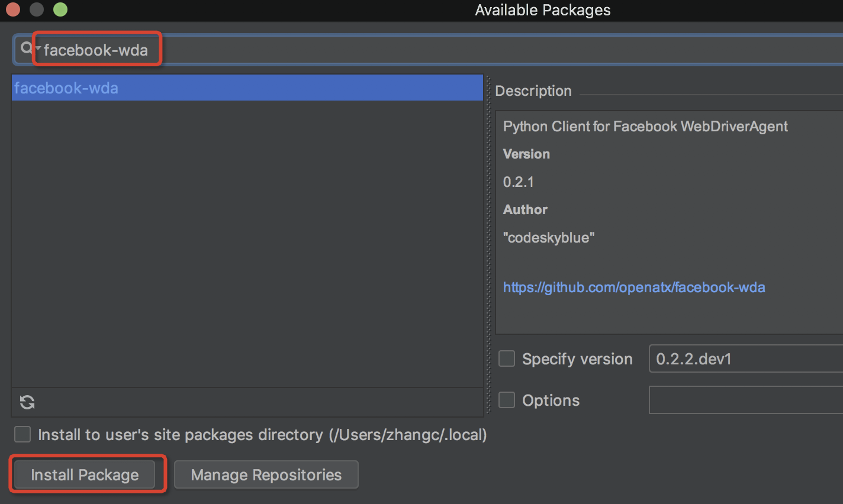
Task: Click the Install Package button
Action: pos(85,474)
